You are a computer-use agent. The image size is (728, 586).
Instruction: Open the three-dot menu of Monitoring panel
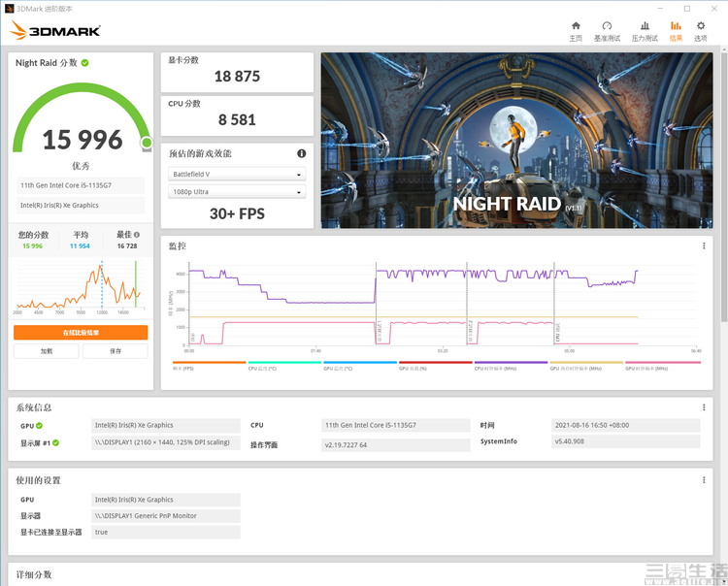[x=704, y=245]
